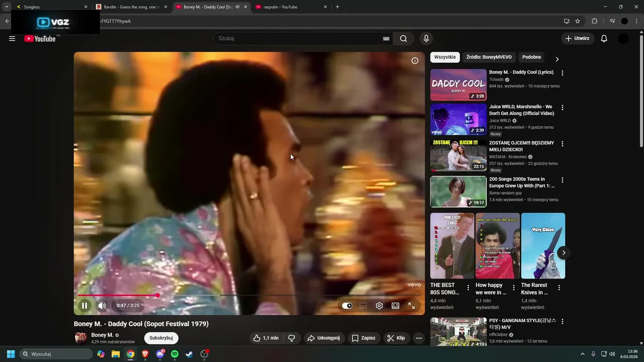Enter fullscreen mode
Image resolution: width=644 pixels, height=362 pixels.
412,305
